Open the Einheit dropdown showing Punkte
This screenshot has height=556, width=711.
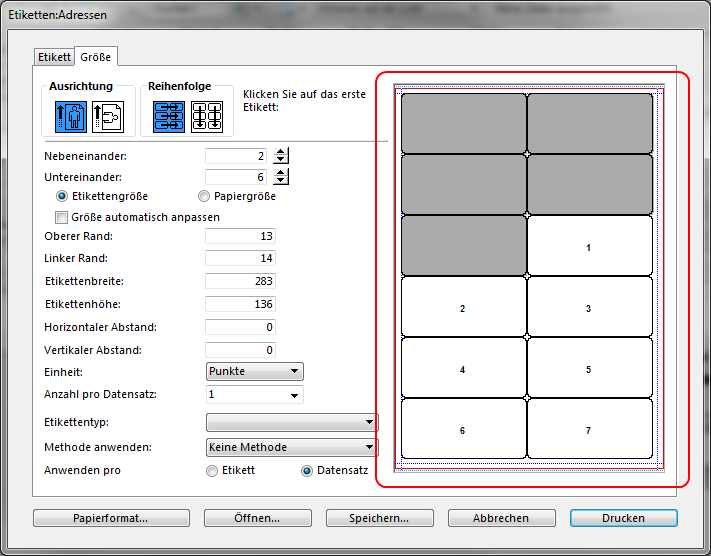click(x=254, y=371)
